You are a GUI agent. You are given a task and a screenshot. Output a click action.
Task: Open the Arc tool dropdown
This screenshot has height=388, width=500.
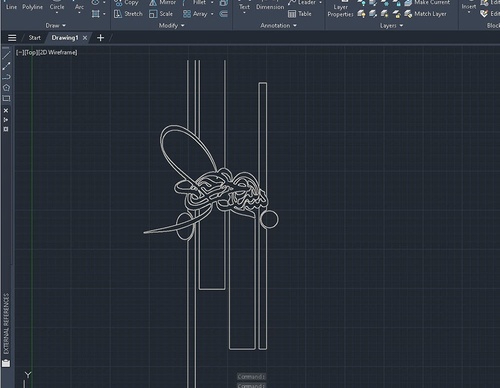click(79, 13)
